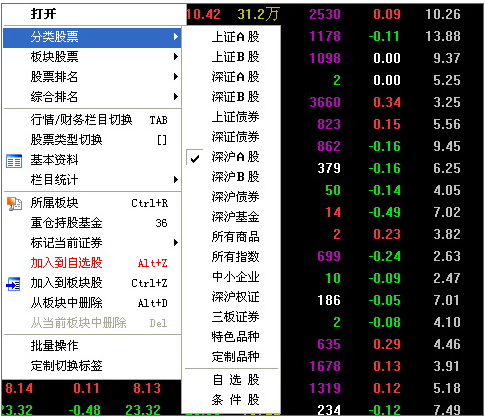
Task: Select 深证债券 in submenu
Action: 231,137
